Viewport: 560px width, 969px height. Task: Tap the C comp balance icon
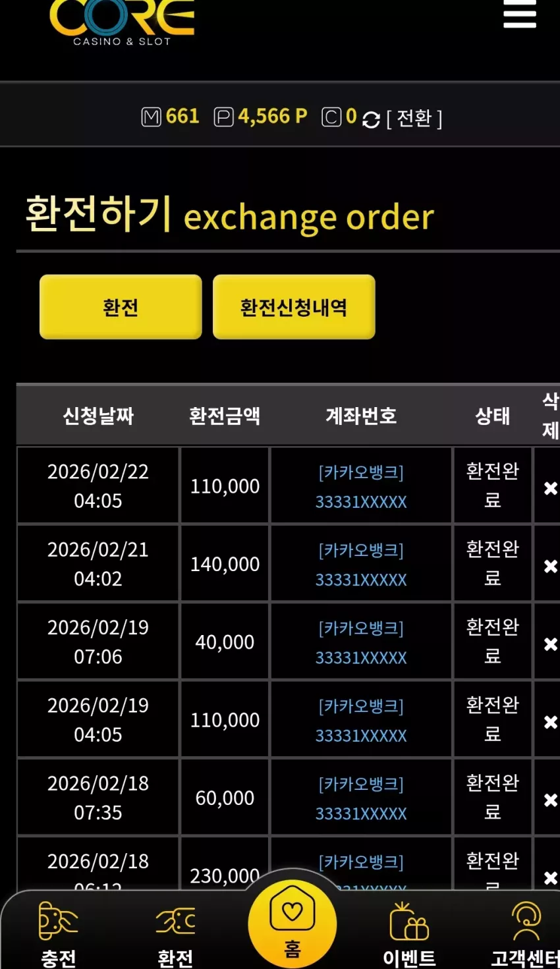[331, 117]
